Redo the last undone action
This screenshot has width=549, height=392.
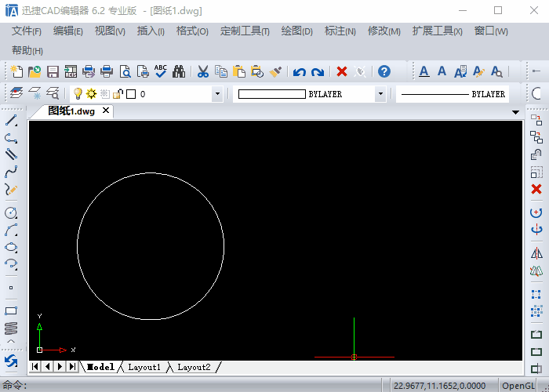318,72
